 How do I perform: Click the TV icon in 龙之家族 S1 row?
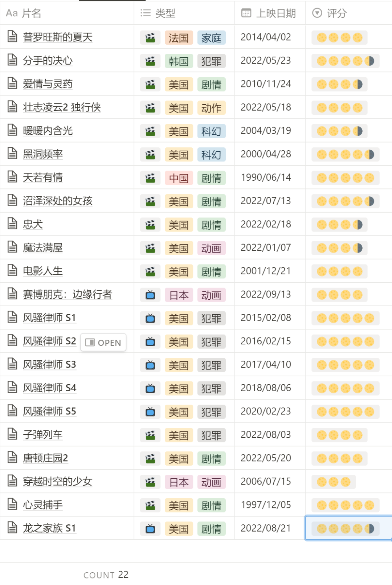[x=150, y=529]
